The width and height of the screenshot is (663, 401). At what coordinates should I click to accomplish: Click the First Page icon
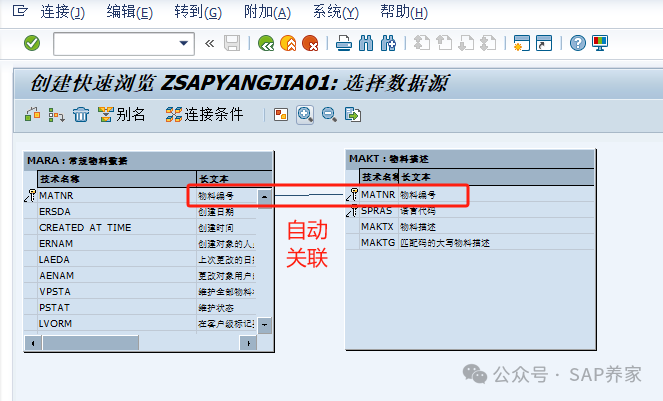tap(422, 43)
